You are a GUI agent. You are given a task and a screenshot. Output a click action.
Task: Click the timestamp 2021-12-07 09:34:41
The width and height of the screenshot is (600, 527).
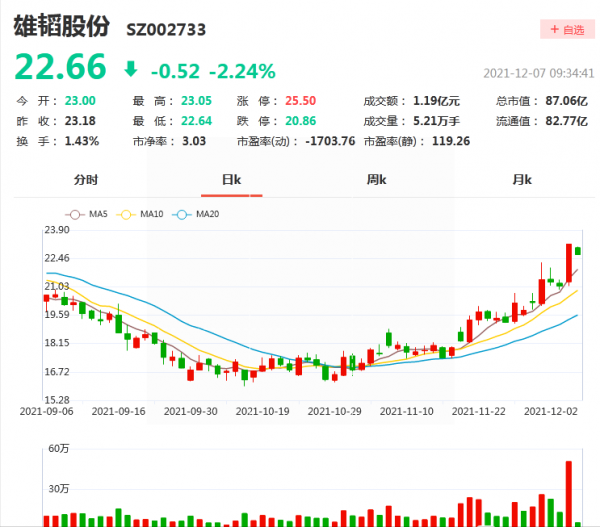pyautogui.click(x=539, y=73)
